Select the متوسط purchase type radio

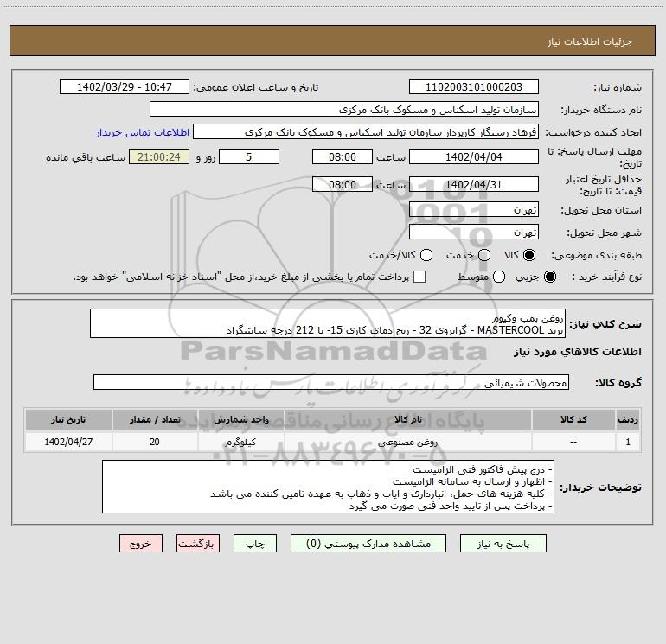coord(499,277)
